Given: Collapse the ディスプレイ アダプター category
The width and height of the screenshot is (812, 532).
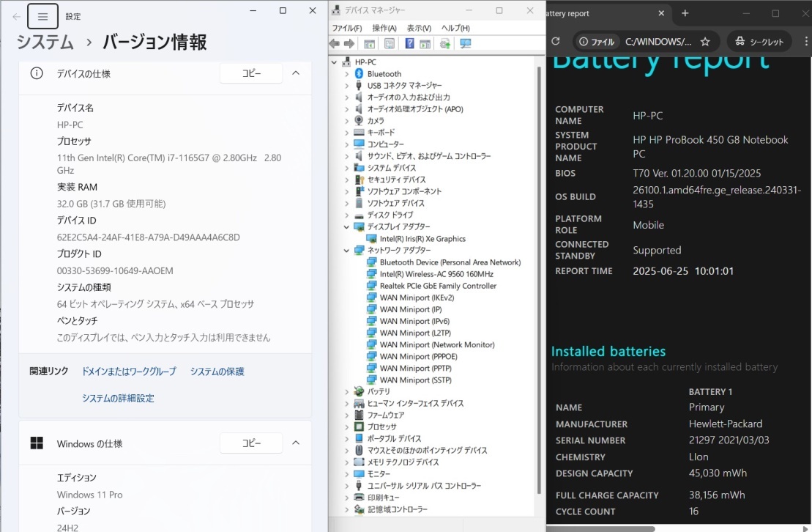Looking at the screenshot, I should click(346, 226).
